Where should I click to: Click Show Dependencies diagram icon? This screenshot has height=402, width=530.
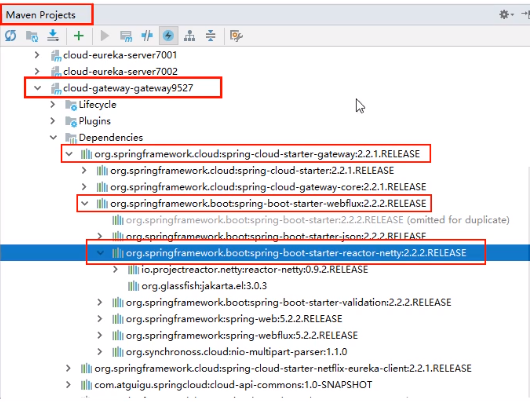(x=189, y=36)
